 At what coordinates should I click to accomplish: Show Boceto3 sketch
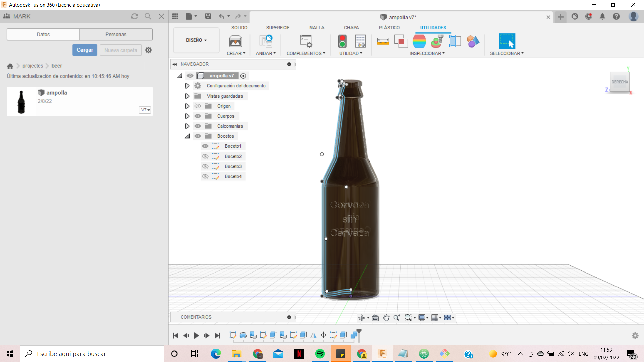tap(205, 166)
